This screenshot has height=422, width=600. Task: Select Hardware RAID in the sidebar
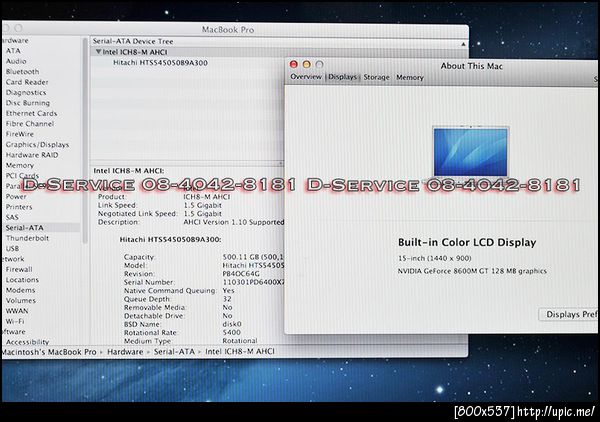point(32,155)
